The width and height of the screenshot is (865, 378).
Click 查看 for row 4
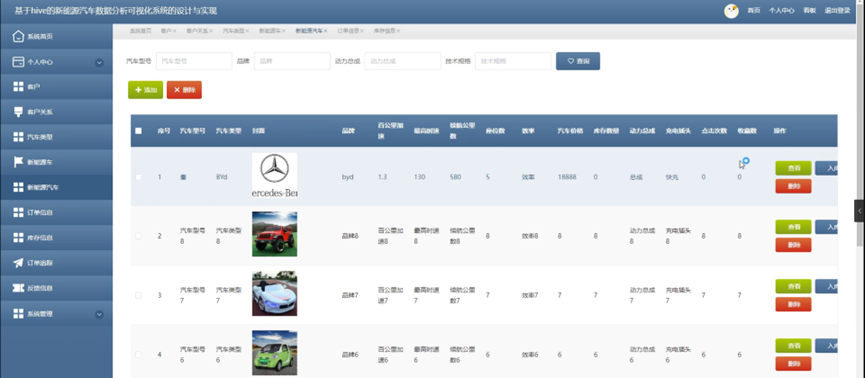tap(793, 345)
